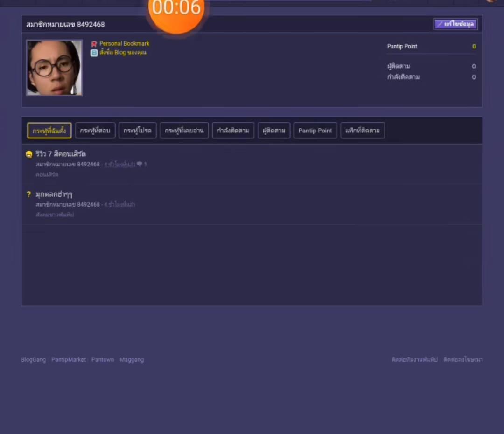Screen dimensions: 504x434
Task: Switch to the แท็กที่ติดตาม tab
Action: (363, 131)
